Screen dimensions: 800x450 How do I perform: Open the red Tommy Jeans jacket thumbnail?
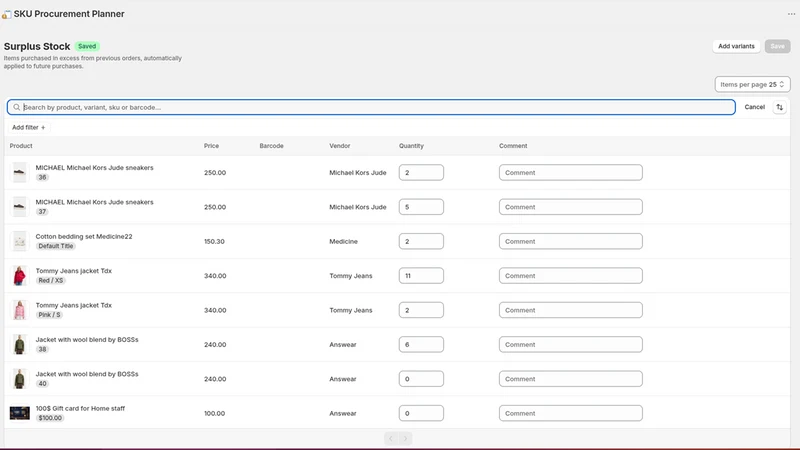pyautogui.click(x=19, y=276)
